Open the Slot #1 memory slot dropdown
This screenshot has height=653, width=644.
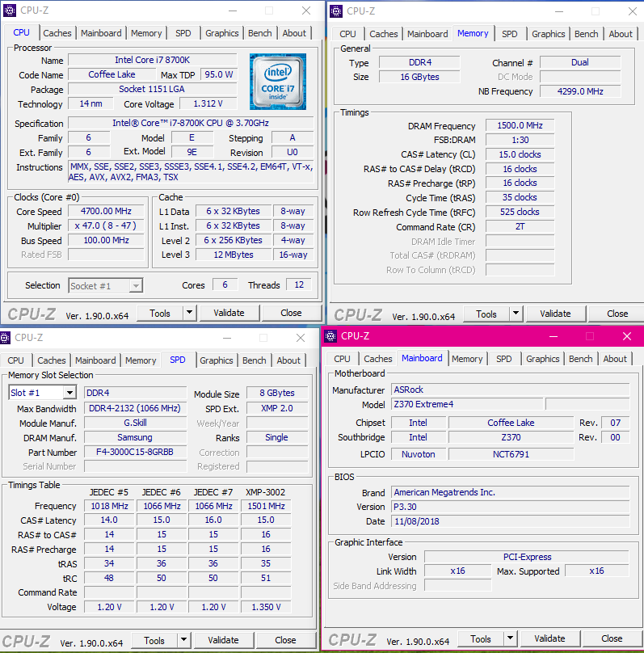coord(43,393)
